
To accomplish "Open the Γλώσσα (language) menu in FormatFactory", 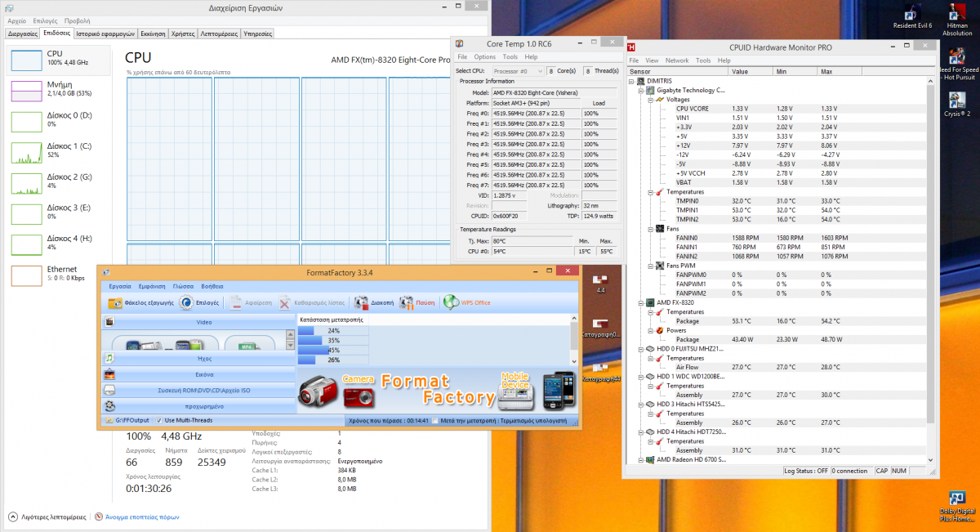I will (x=183, y=287).
